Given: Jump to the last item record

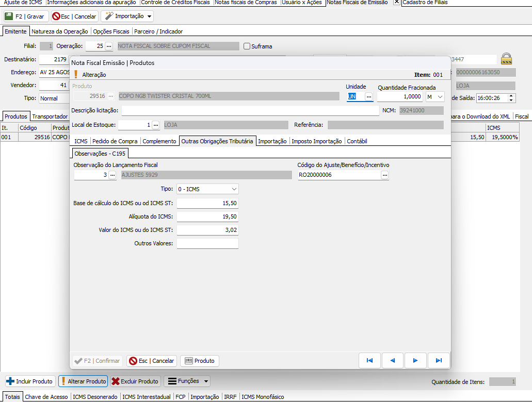Looking at the screenshot, I should (x=439, y=361).
